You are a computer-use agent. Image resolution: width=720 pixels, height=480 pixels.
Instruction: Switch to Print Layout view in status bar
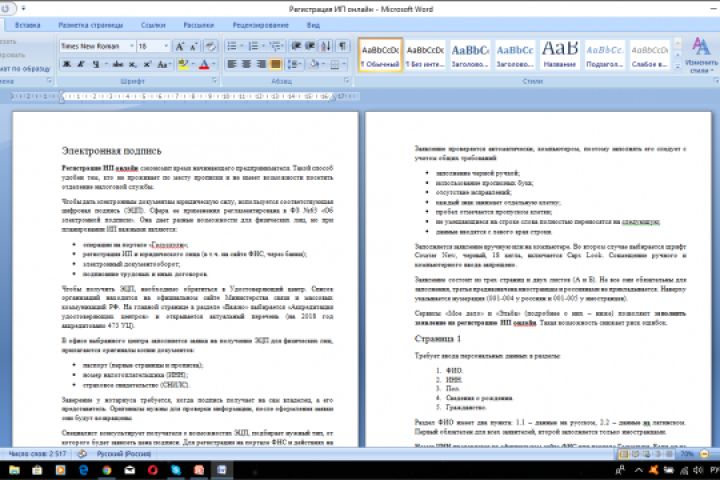click(624, 454)
